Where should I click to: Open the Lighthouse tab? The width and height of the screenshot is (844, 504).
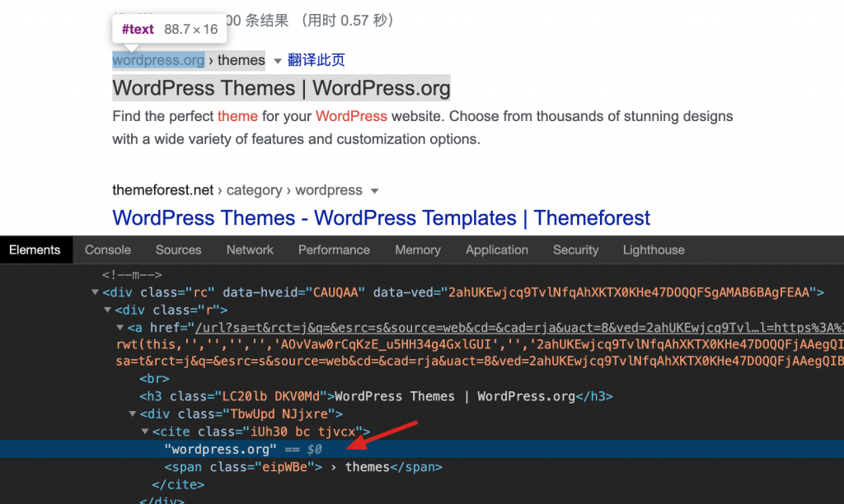654,250
